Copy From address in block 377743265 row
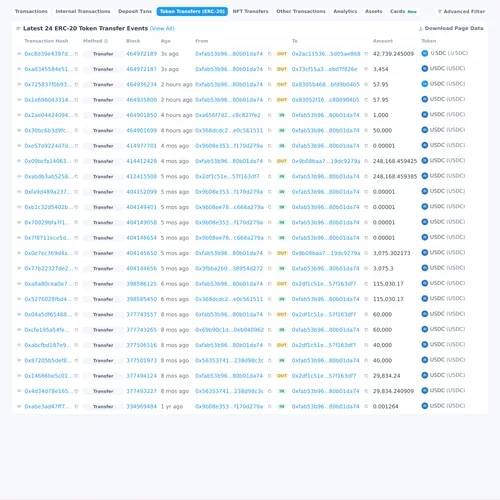The height and width of the screenshot is (500, 500). pos(270,330)
